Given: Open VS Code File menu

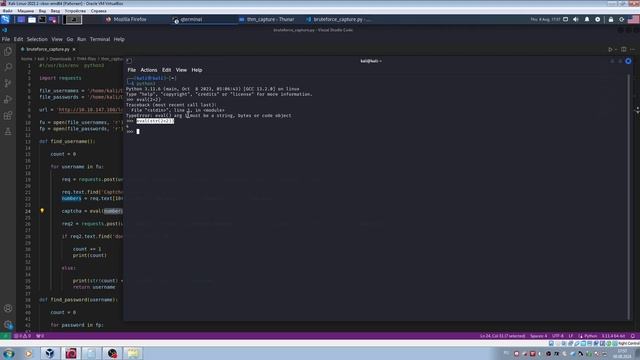Looking at the screenshot, I should (x=6, y=39).
